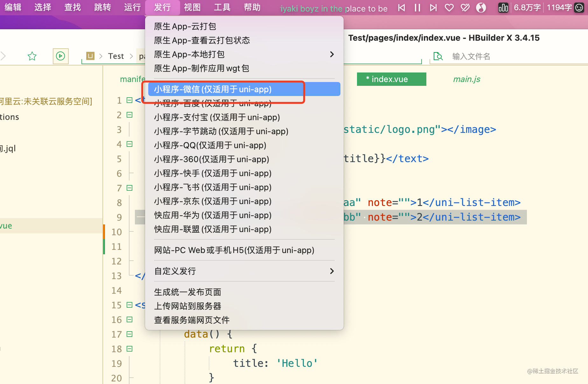Open the 工具 menu
Screen dimensions: 588x384
pyautogui.click(x=222, y=7)
